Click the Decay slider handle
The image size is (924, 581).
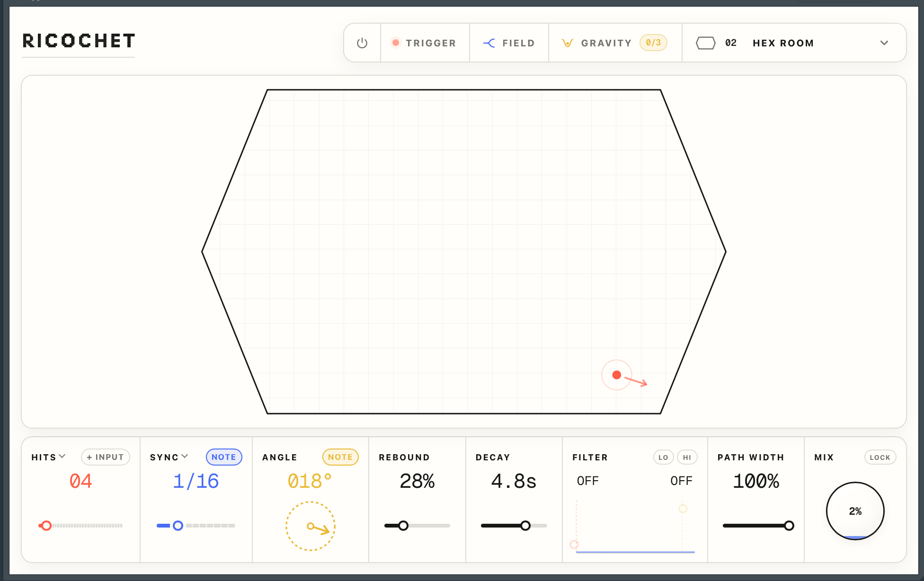[525, 526]
